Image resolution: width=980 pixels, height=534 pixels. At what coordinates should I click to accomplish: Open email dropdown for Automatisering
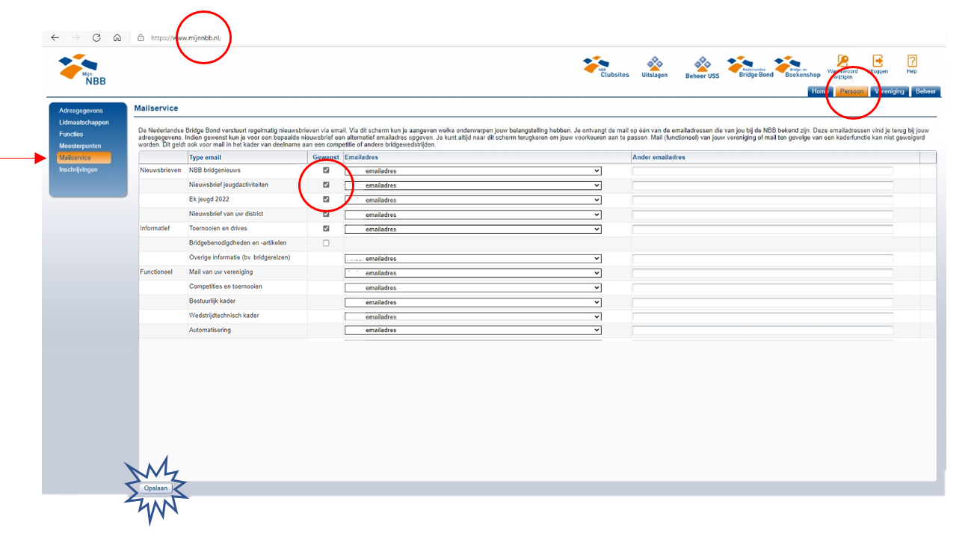click(x=472, y=330)
